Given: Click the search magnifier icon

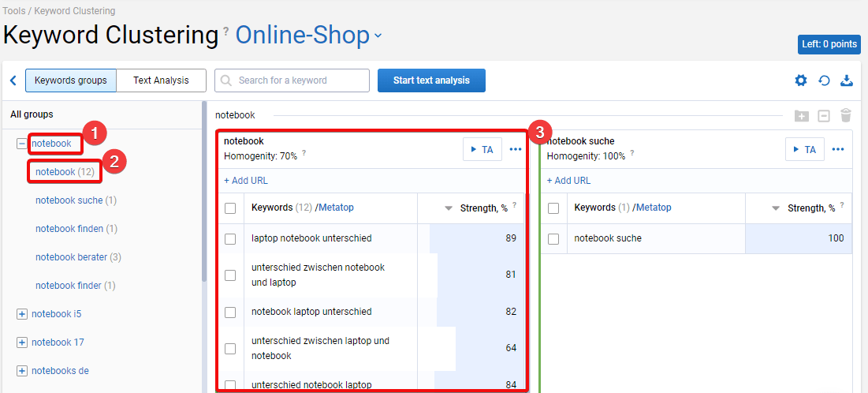Looking at the screenshot, I should [225, 80].
